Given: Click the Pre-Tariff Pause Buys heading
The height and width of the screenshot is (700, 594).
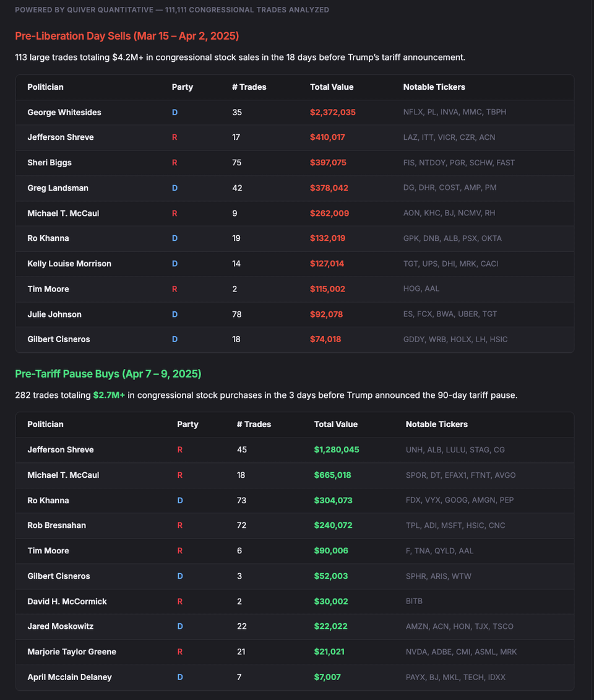Looking at the screenshot, I should 108,374.
